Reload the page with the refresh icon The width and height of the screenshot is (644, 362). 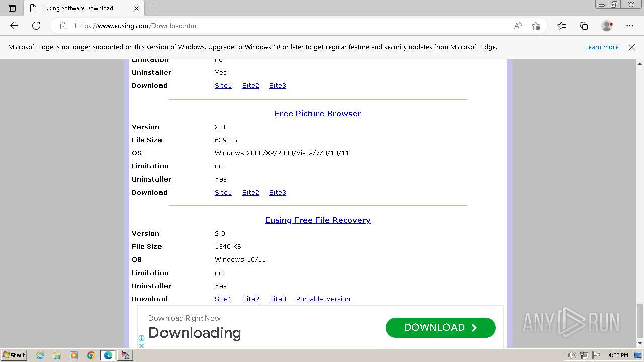point(36,26)
